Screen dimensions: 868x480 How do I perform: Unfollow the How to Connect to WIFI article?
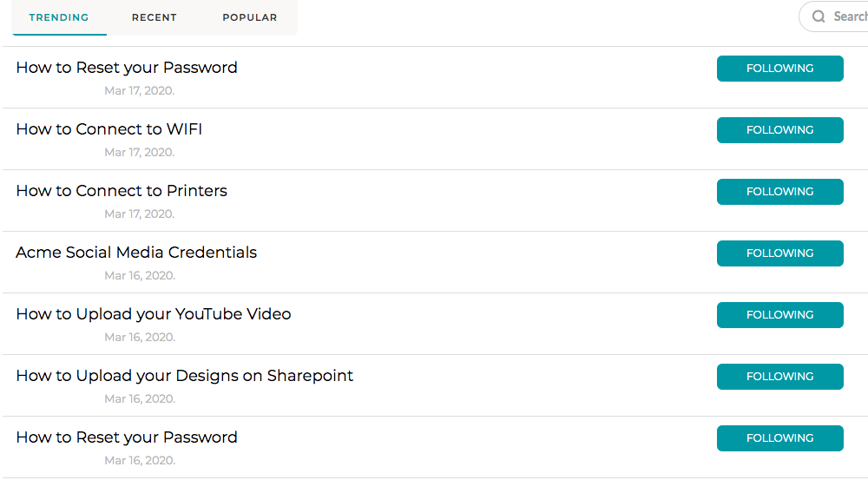click(779, 130)
